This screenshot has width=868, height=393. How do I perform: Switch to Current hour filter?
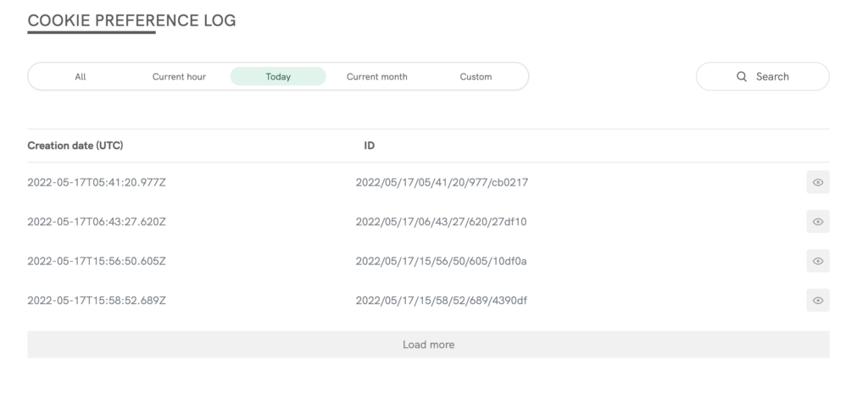(x=179, y=76)
